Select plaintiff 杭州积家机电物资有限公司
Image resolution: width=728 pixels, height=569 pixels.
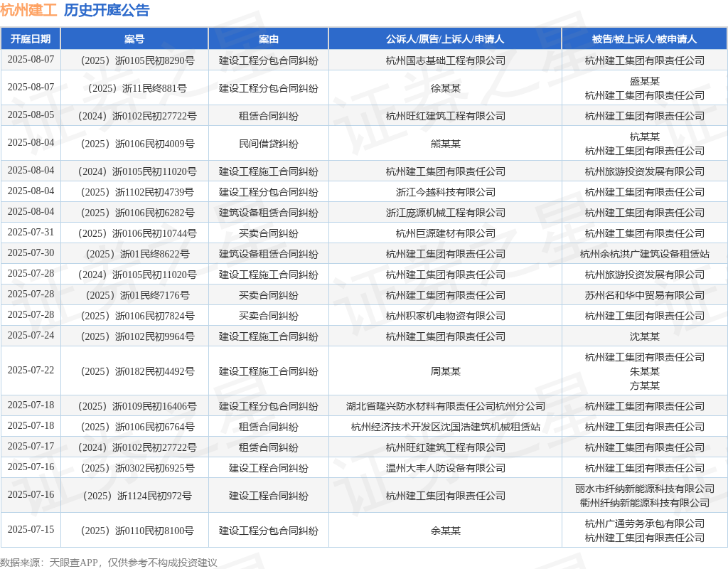[445, 316]
